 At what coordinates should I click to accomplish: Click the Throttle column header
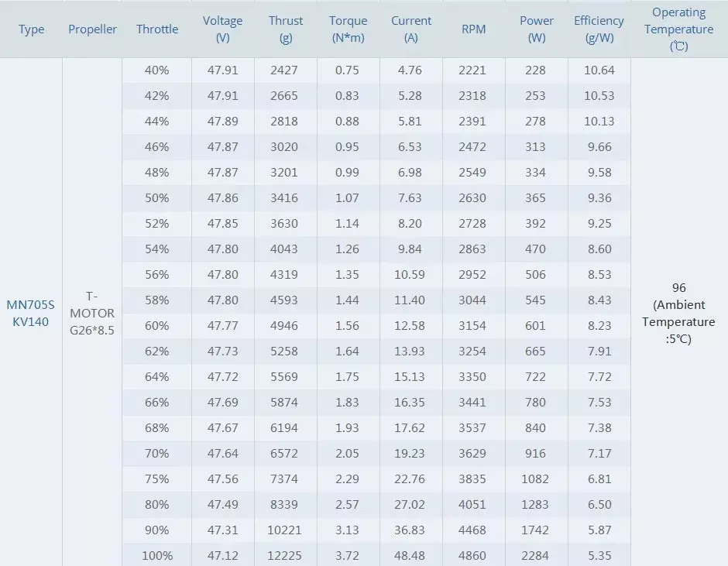157,29
